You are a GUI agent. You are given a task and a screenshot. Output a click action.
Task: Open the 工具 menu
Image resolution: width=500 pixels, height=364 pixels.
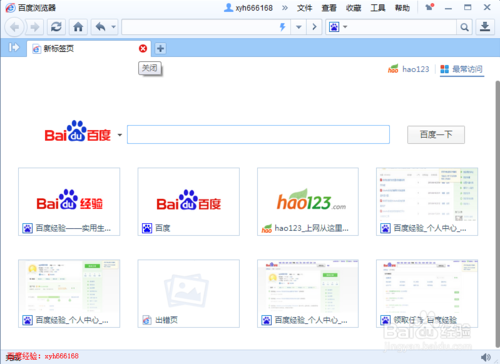click(378, 8)
